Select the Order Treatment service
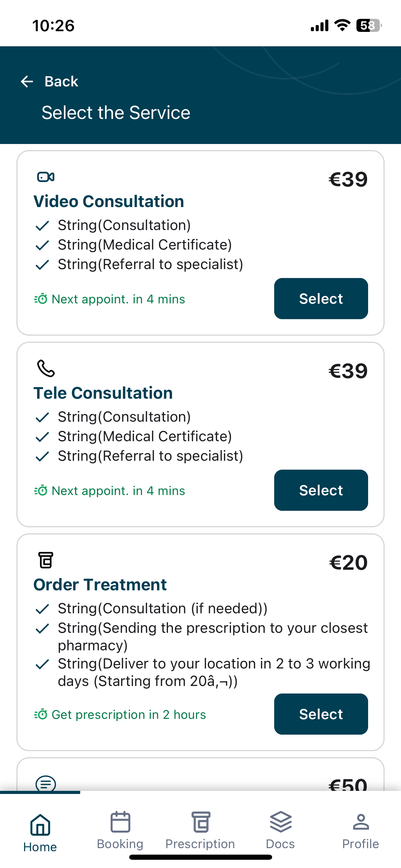The width and height of the screenshot is (401, 868). [x=321, y=714]
